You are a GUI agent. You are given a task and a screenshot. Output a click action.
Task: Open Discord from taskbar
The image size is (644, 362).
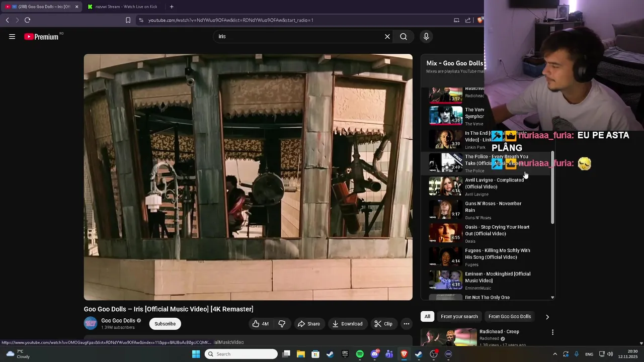click(x=374, y=354)
